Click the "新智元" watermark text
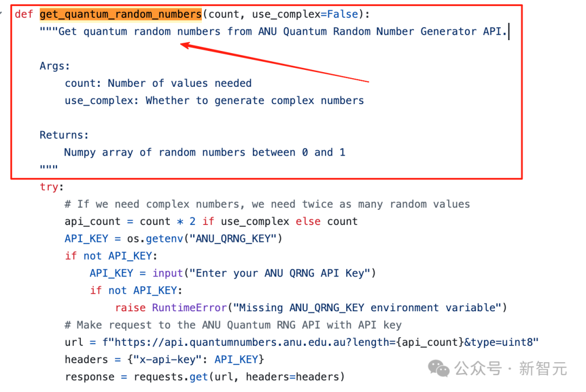 pyautogui.click(x=543, y=369)
